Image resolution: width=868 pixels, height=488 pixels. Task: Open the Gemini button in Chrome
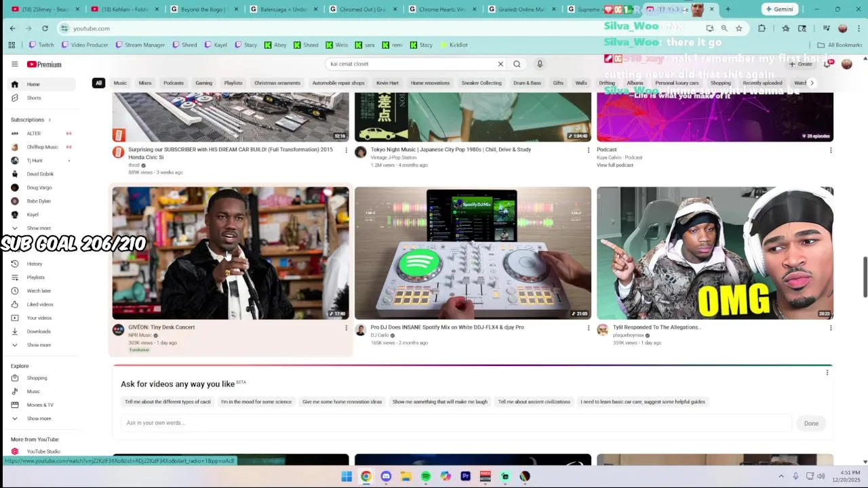(x=778, y=9)
